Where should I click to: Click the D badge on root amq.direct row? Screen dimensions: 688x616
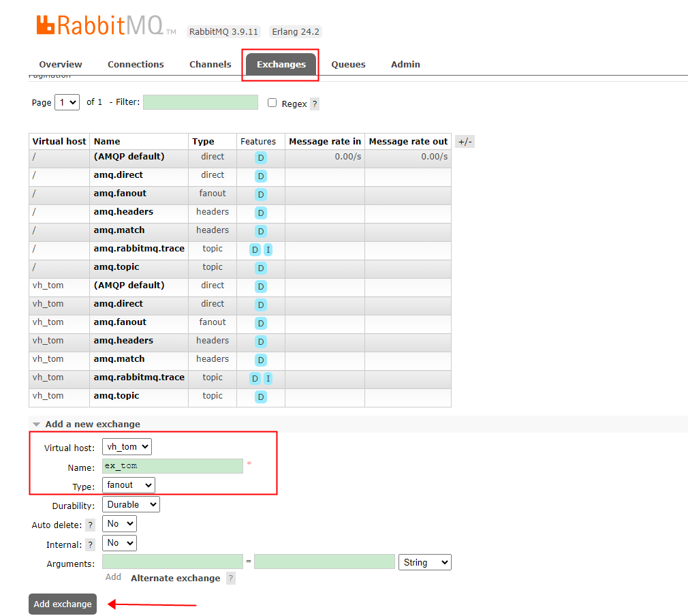(261, 176)
